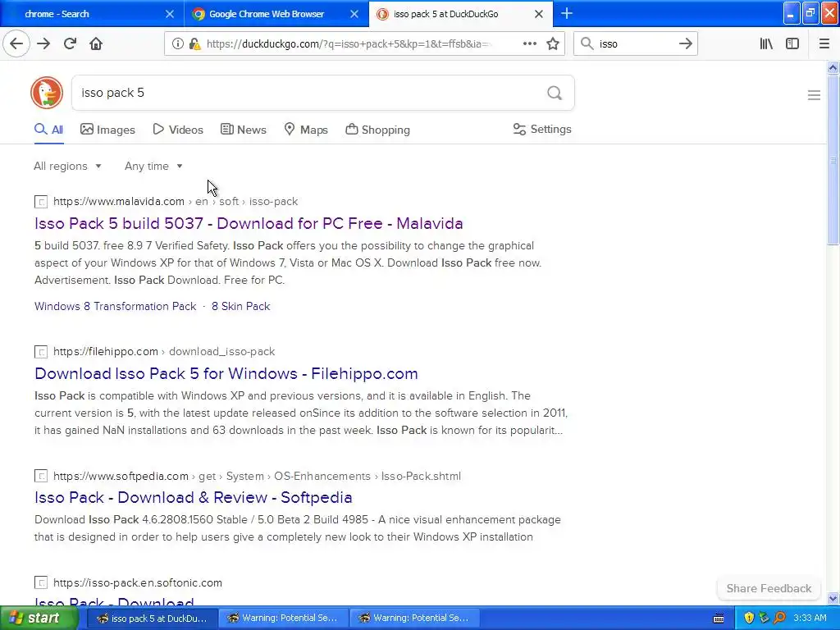
Task: Click the https://www.softpedia.com result URL
Action: pos(121,476)
